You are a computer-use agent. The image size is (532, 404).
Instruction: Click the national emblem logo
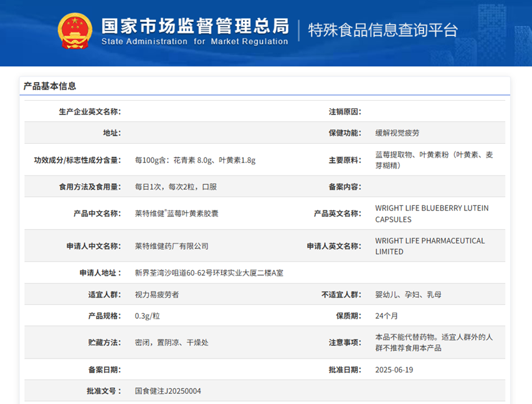coord(75,31)
